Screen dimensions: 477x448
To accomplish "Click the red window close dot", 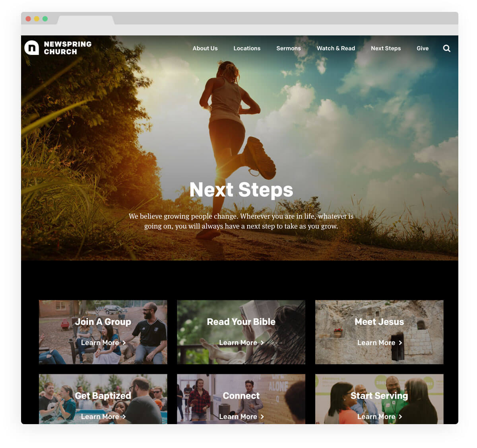I will [x=28, y=19].
